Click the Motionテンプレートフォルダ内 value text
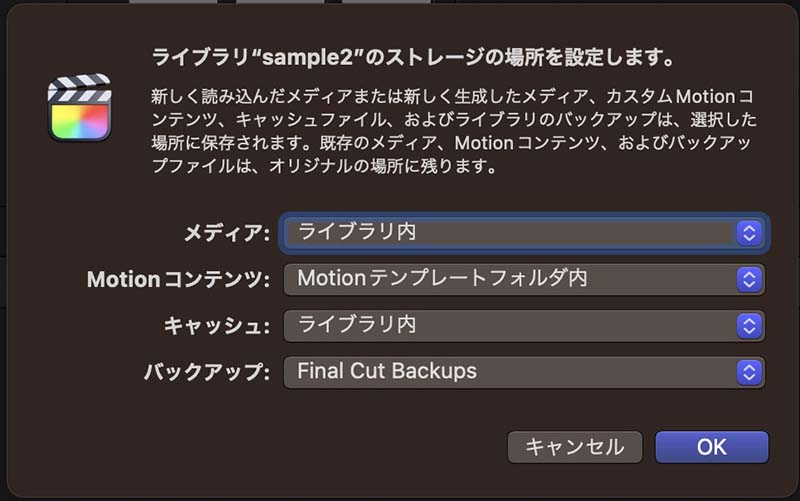Image resolution: width=800 pixels, height=501 pixels. pos(442,279)
